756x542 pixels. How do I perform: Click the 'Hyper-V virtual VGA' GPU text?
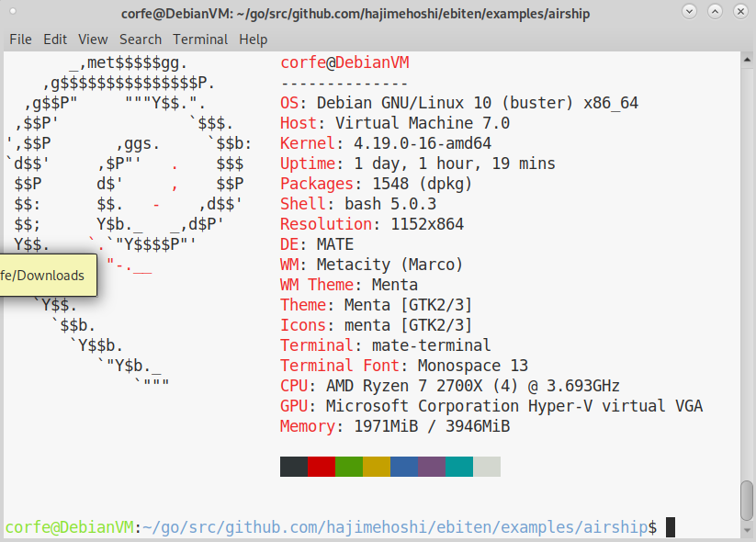pos(615,406)
